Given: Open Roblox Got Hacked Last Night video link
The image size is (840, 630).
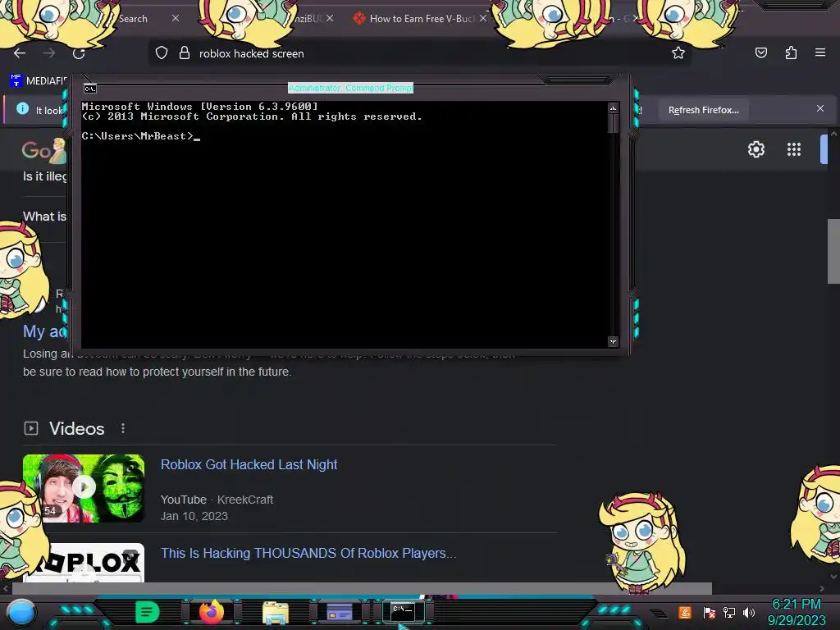Looking at the screenshot, I should click(249, 464).
